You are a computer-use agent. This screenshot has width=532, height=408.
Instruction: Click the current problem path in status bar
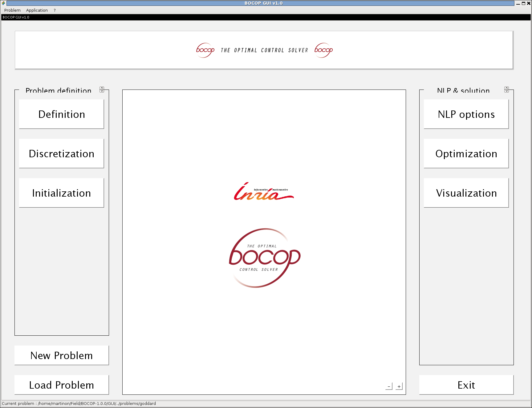(x=79, y=403)
